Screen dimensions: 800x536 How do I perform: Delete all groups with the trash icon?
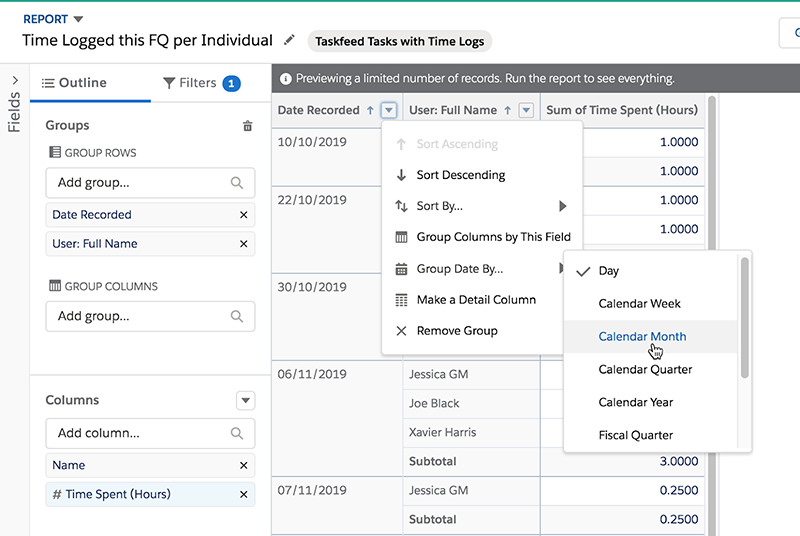point(248,126)
